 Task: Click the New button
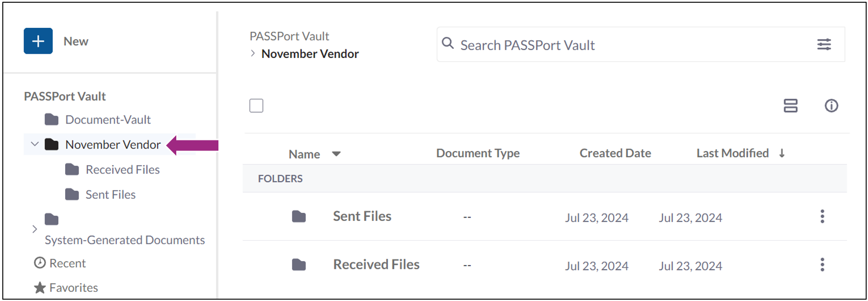(38, 41)
